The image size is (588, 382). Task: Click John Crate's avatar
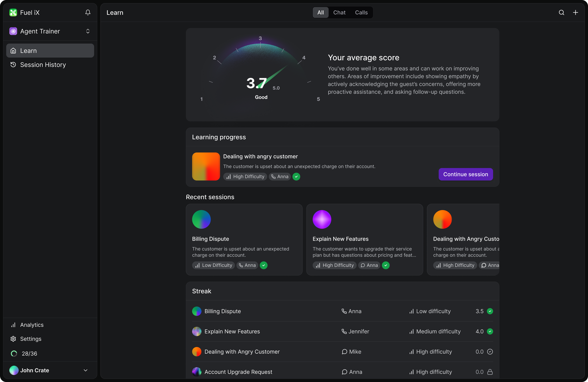click(14, 370)
